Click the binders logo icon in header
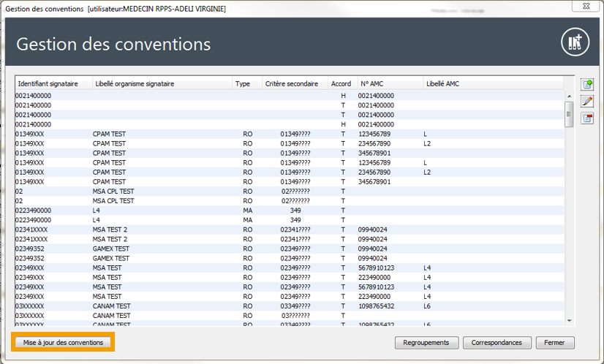Screen dimensions: 604x364 [x=575, y=43]
